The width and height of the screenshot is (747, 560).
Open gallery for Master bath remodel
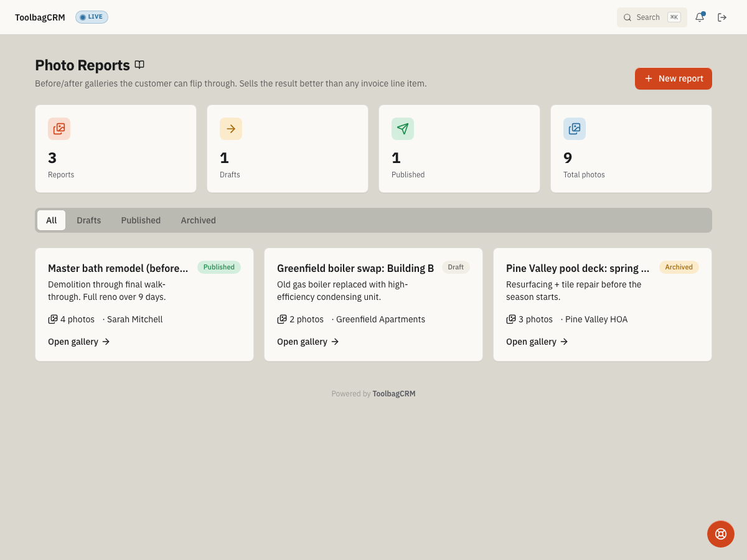[79, 342]
